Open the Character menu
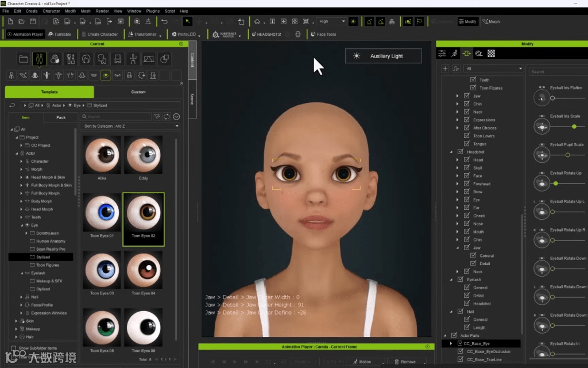 click(x=51, y=11)
